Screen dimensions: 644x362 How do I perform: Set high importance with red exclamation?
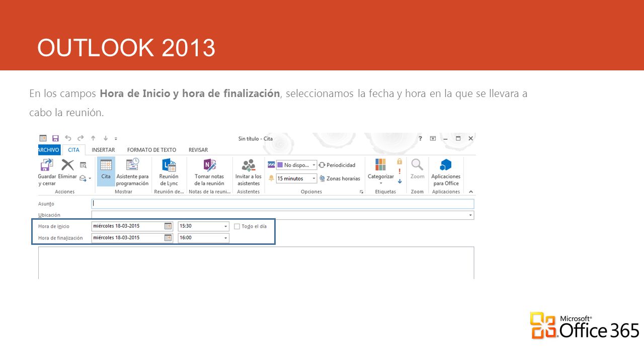point(399,171)
